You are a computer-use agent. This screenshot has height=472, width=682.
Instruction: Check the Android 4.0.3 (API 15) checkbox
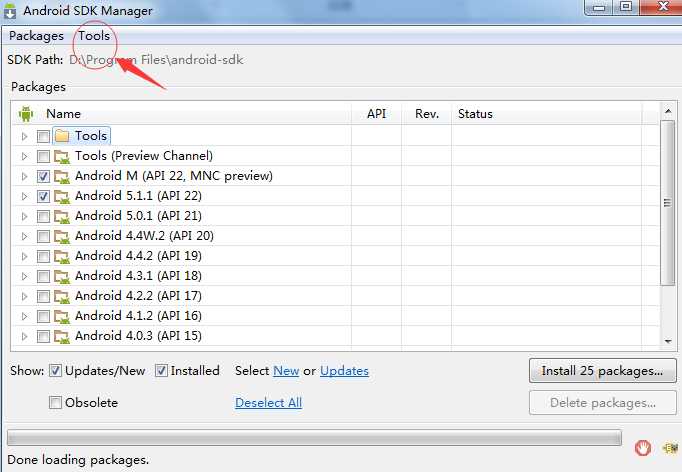(43, 337)
